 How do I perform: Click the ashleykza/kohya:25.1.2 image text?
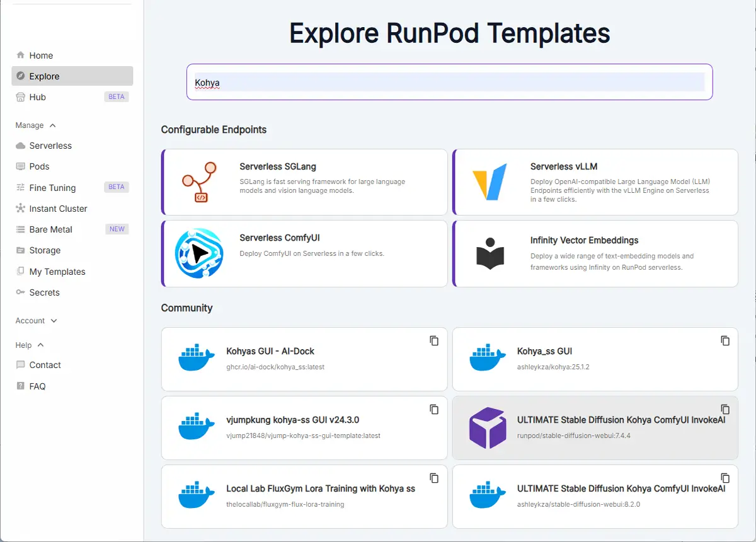tap(553, 367)
